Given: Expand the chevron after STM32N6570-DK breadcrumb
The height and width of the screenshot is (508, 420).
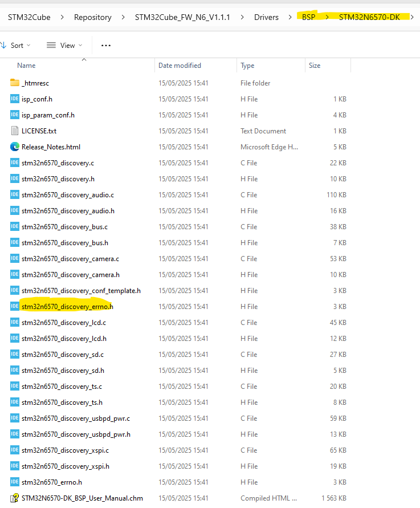Looking at the screenshot, I should coord(412,17).
